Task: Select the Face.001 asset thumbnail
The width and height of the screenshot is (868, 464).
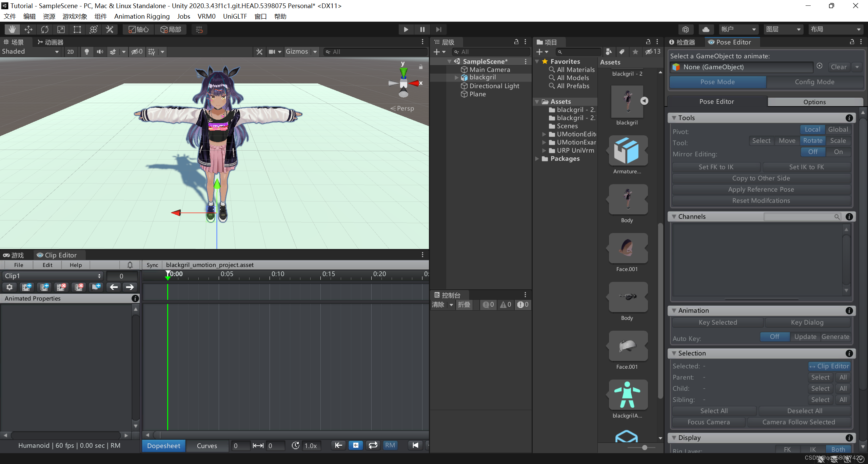Action: [x=627, y=248]
